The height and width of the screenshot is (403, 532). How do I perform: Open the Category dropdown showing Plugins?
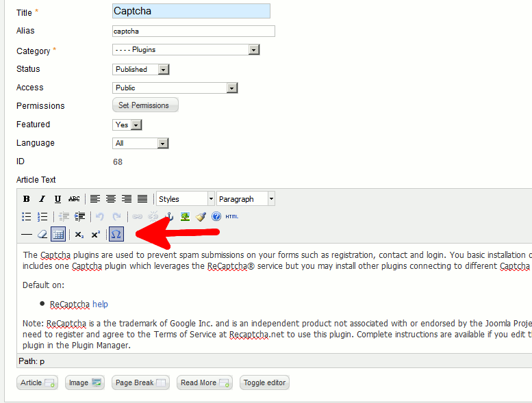(x=186, y=50)
